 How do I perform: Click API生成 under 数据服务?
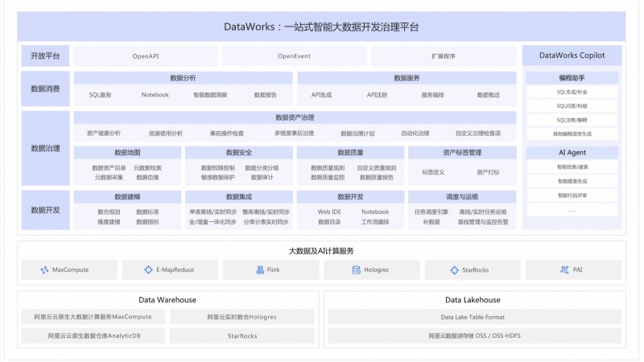321,95
